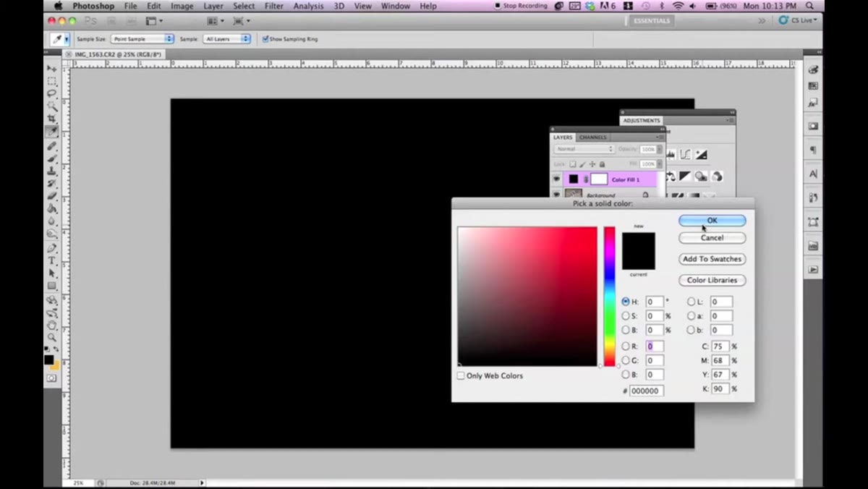This screenshot has height=489, width=868.
Task: Click the Black & White adjustment icon
Action: (684, 177)
